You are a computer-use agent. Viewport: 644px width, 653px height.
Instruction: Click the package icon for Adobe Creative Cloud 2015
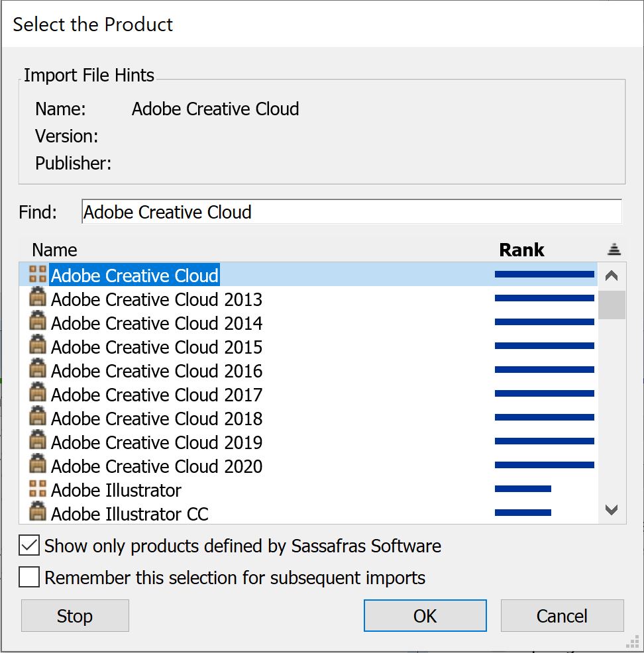pos(38,345)
